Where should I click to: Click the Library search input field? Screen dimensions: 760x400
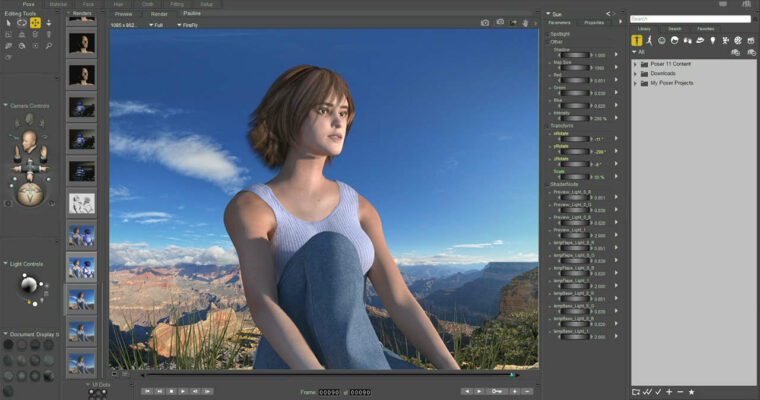[690, 18]
